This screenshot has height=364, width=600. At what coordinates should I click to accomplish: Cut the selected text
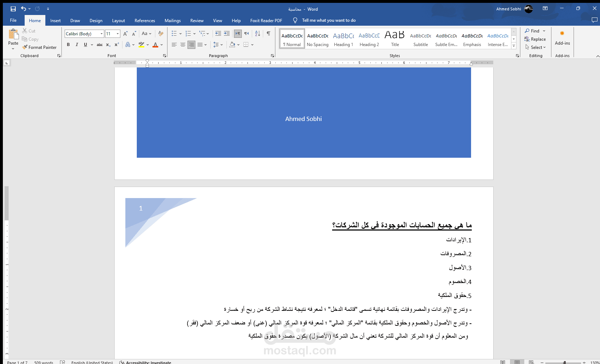coord(29,31)
